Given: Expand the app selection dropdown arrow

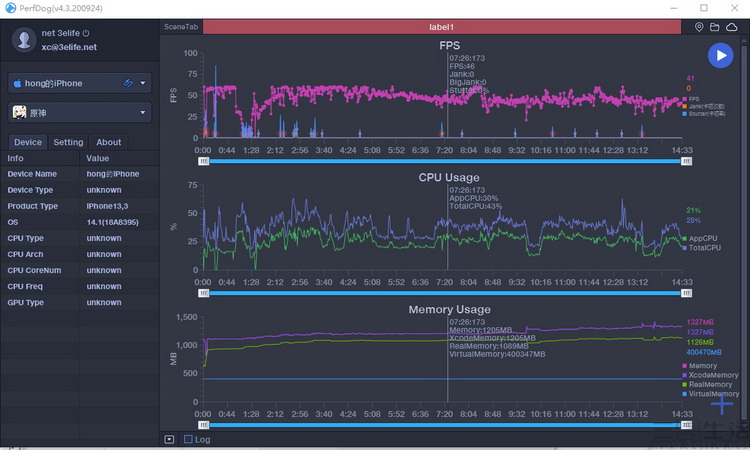Looking at the screenshot, I should (x=143, y=112).
